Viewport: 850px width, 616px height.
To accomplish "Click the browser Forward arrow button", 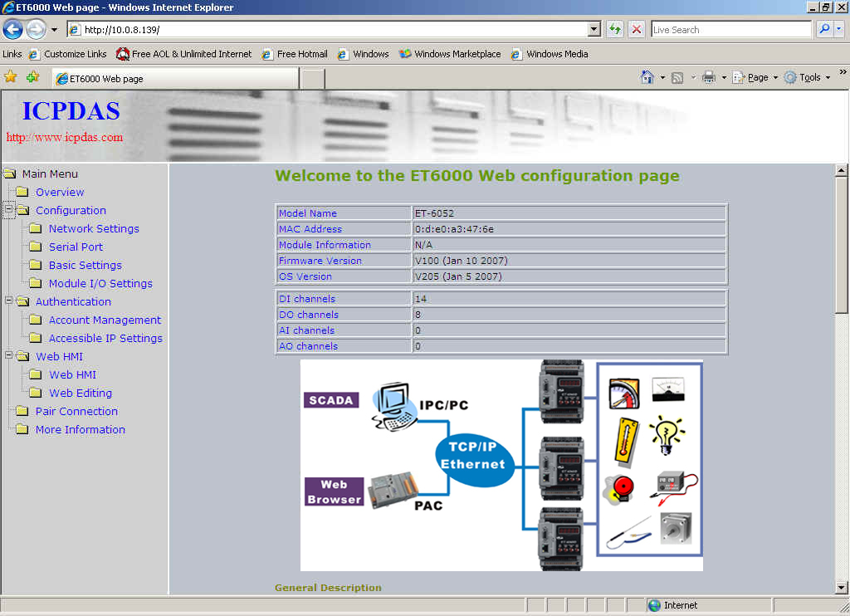I will click(x=37, y=29).
